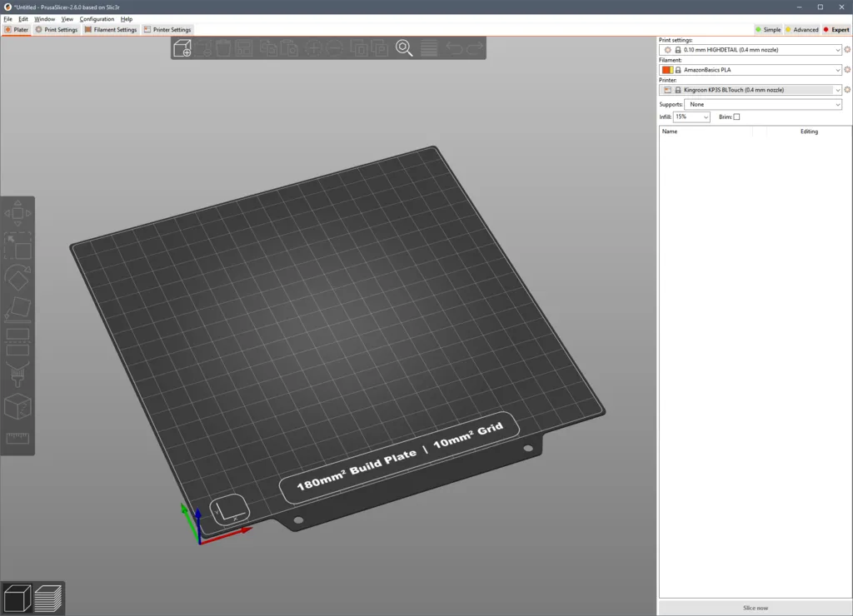Open the Kingroon KP3S printer dropdown
The width and height of the screenshot is (853, 616).
tap(751, 90)
